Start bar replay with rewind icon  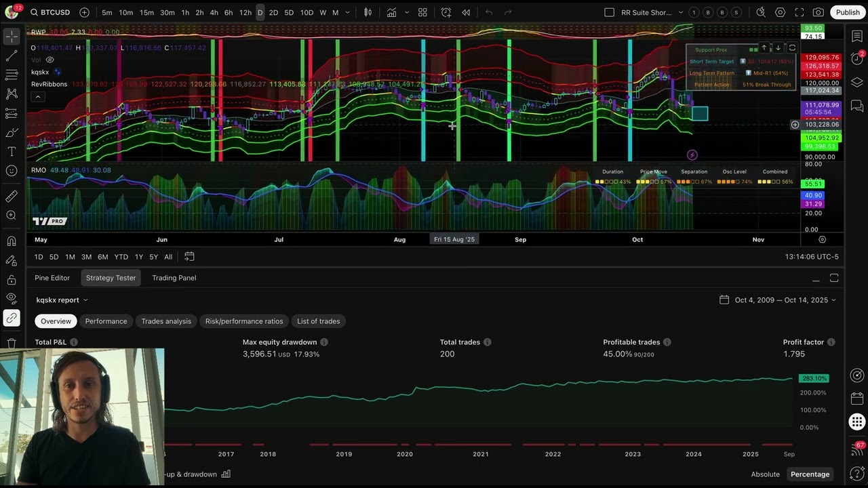pos(466,12)
